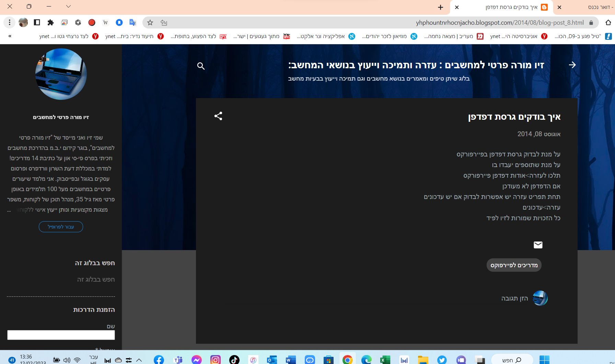Click the blog search field in sidebar
Image resolution: width=615 pixels, height=364 pixels.
[61, 280]
